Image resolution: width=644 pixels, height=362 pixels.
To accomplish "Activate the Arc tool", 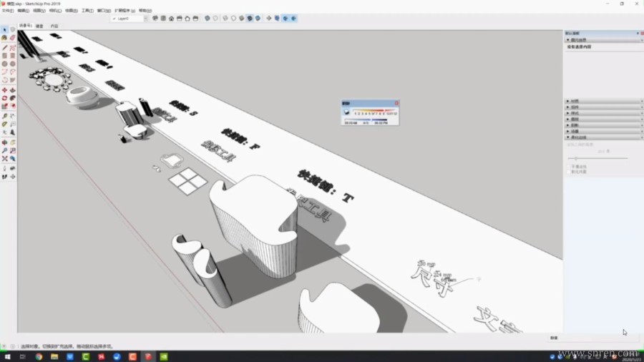I will point(4,72).
